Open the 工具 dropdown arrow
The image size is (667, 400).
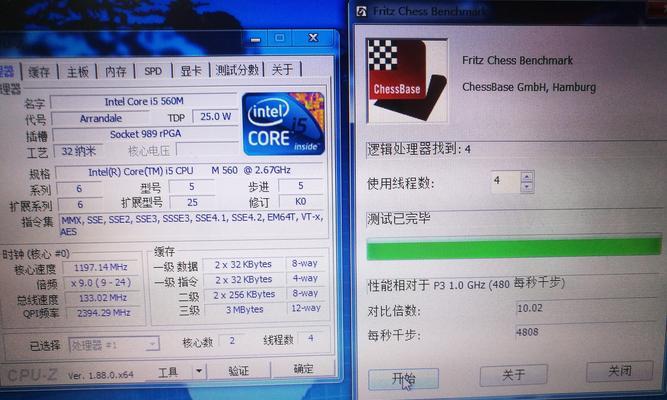tap(199, 371)
